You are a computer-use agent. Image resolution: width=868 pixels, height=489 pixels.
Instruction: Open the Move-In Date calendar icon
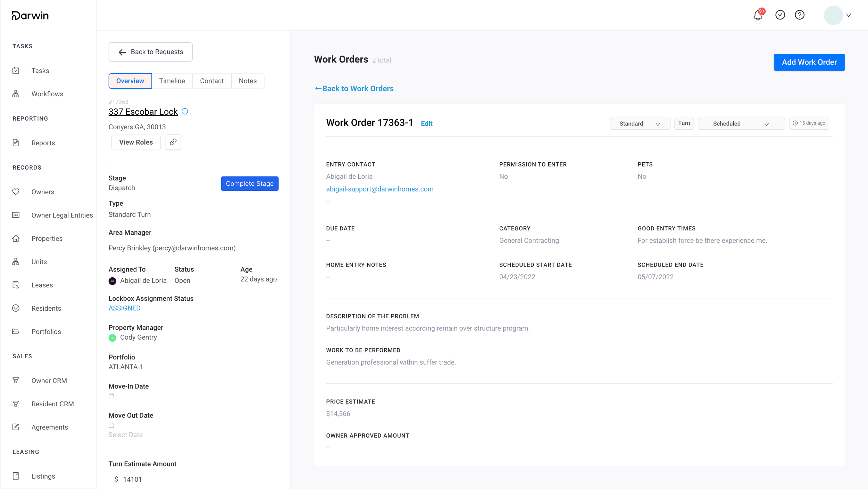(x=111, y=396)
